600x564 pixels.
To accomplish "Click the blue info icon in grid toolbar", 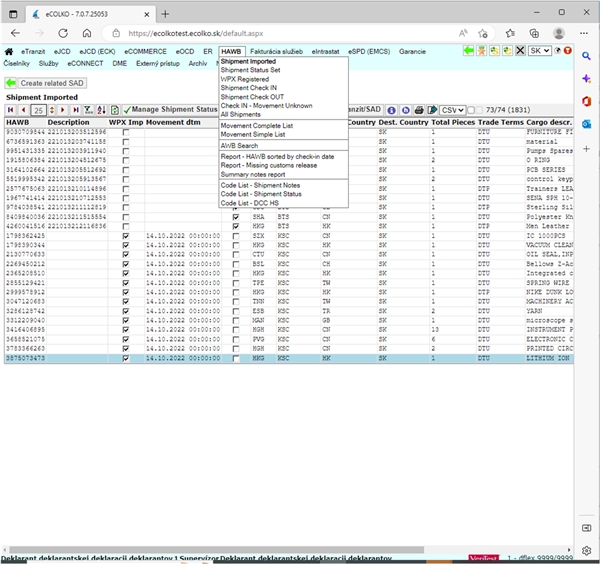I will coord(391,110).
